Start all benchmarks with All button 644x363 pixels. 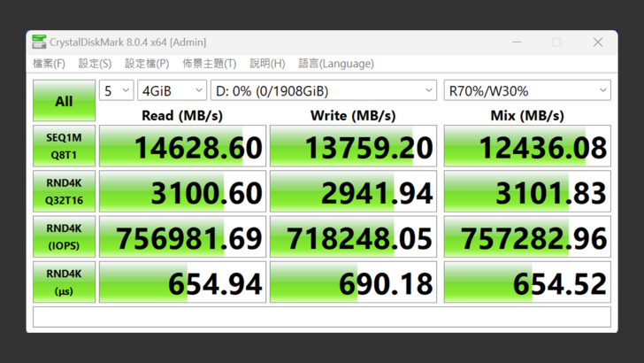tap(64, 101)
